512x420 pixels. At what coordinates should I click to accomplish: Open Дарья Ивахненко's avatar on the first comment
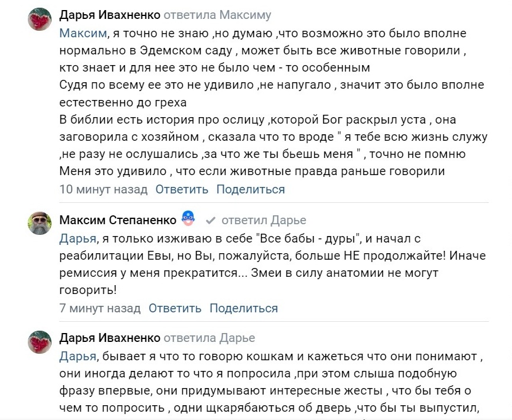click(x=40, y=20)
